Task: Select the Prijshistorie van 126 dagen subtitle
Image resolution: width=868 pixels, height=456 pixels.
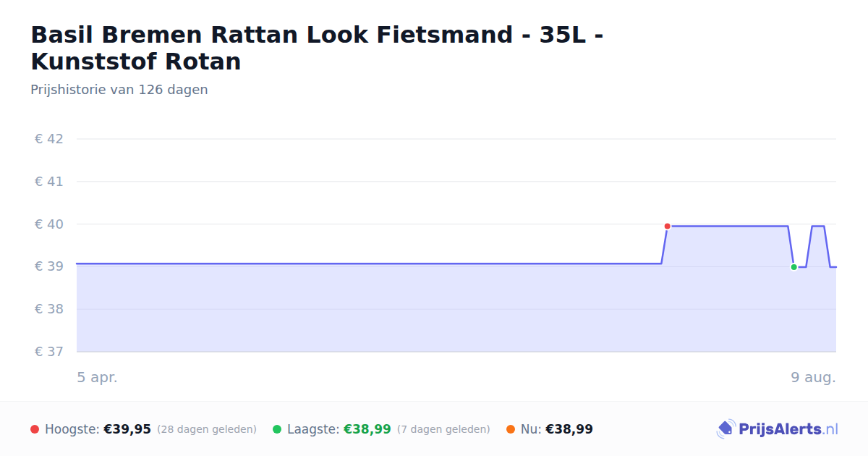Action: pos(119,90)
